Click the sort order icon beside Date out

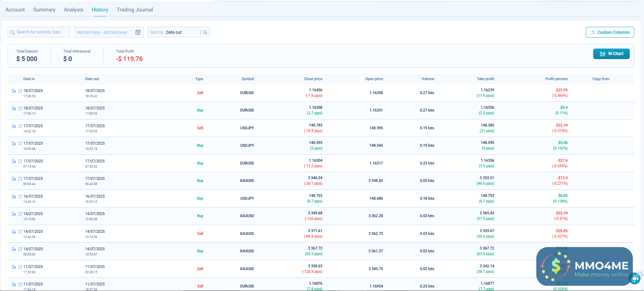pyautogui.click(x=205, y=32)
